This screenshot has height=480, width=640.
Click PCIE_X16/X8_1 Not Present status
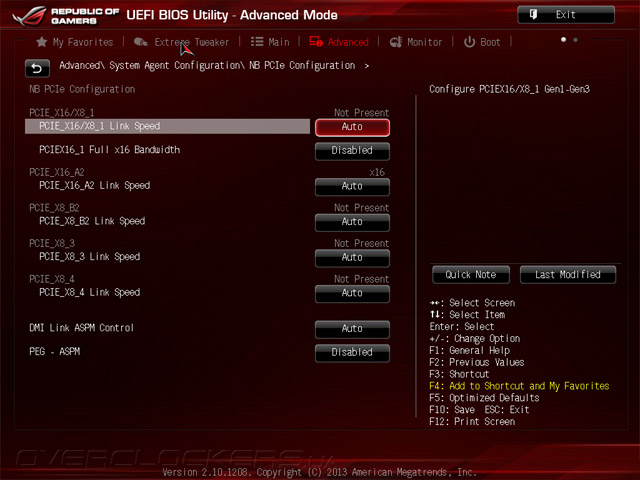(x=362, y=113)
